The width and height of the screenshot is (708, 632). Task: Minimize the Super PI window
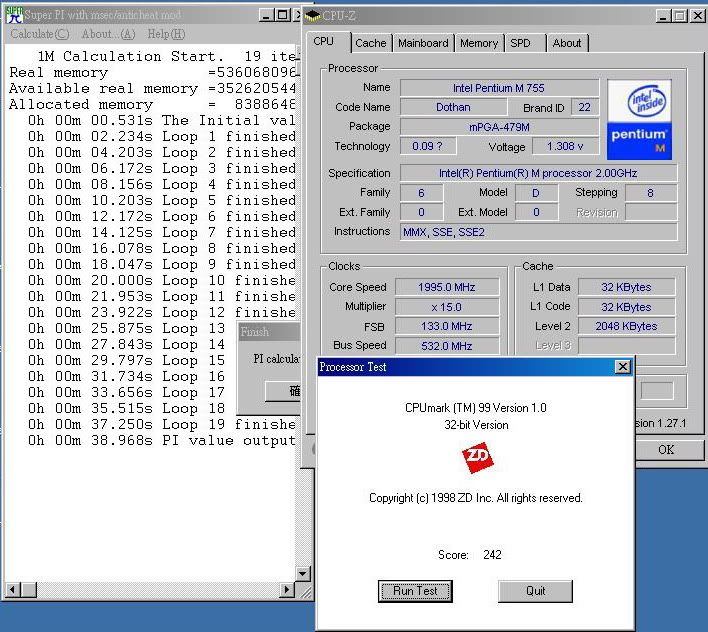point(266,15)
